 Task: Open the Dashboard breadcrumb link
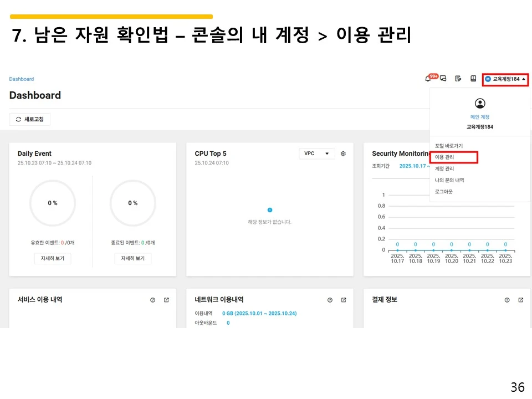(22, 79)
